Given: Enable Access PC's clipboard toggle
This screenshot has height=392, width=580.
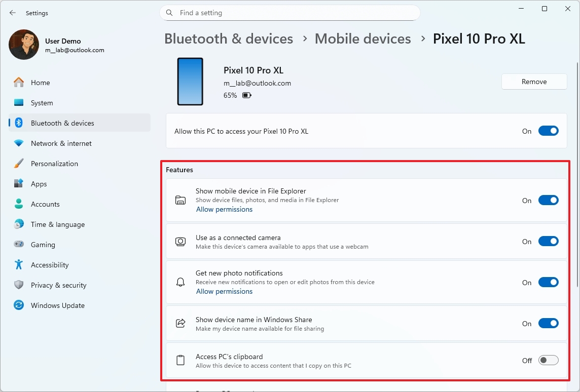Looking at the screenshot, I should 548,361.
